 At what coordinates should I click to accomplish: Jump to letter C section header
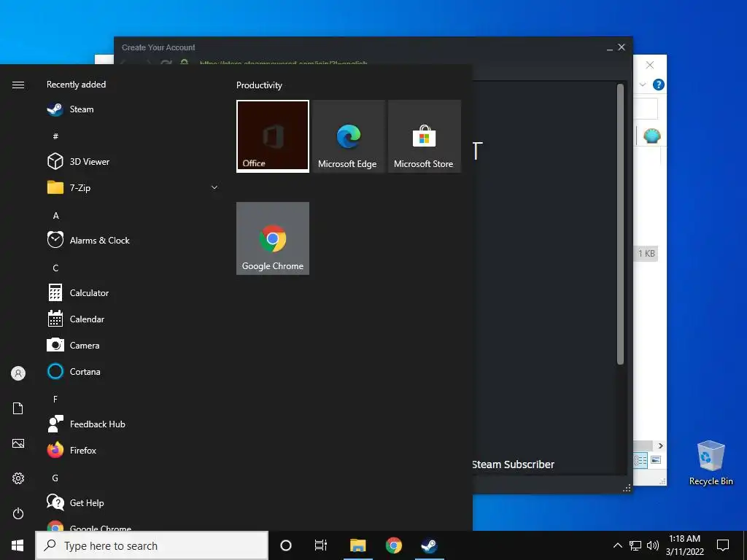[x=55, y=268]
